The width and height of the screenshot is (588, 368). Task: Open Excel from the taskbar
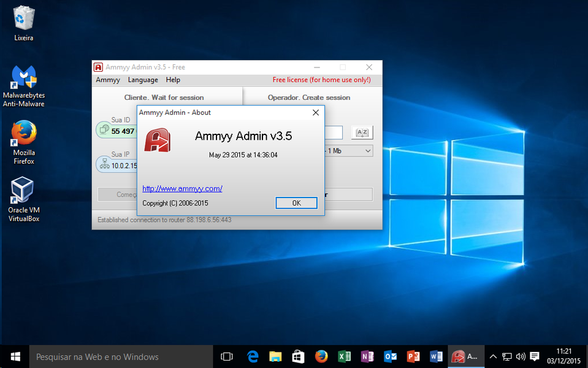coord(344,356)
